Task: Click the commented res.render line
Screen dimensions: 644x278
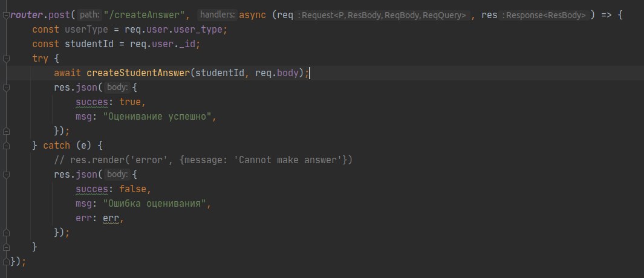Action: click(203, 160)
